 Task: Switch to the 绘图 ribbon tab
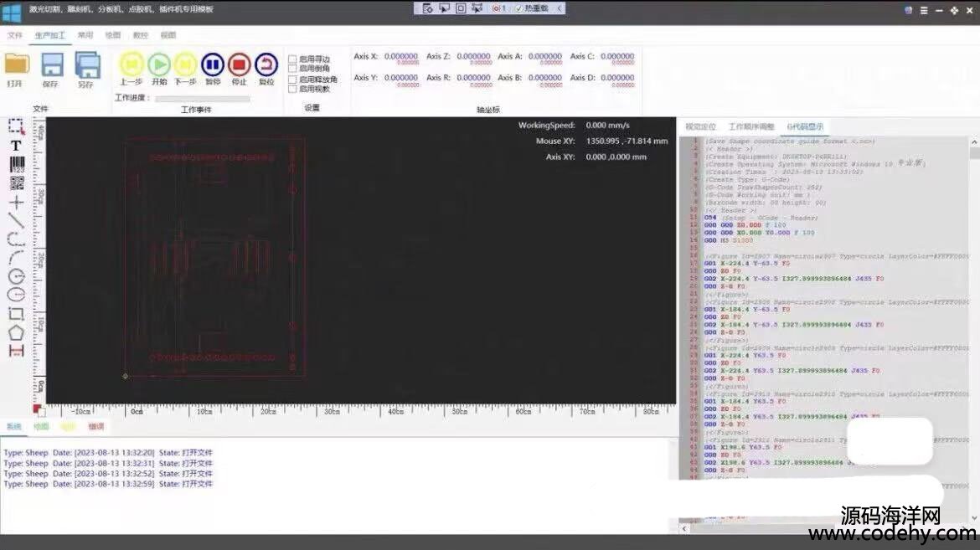click(113, 35)
